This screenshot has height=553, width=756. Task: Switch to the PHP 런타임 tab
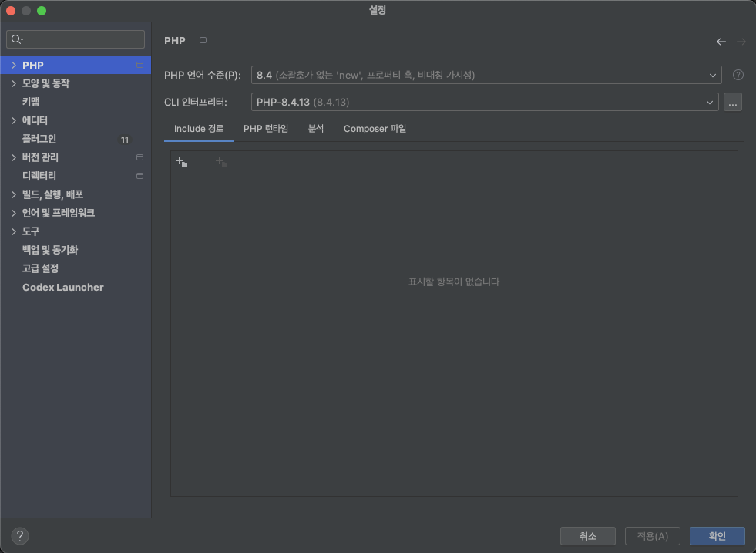(x=266, y=129)
